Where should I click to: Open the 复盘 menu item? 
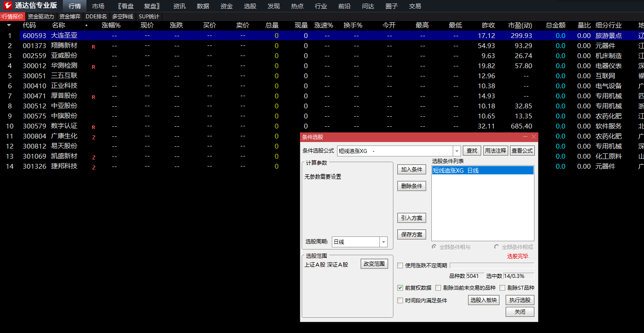tap(152, 6)
